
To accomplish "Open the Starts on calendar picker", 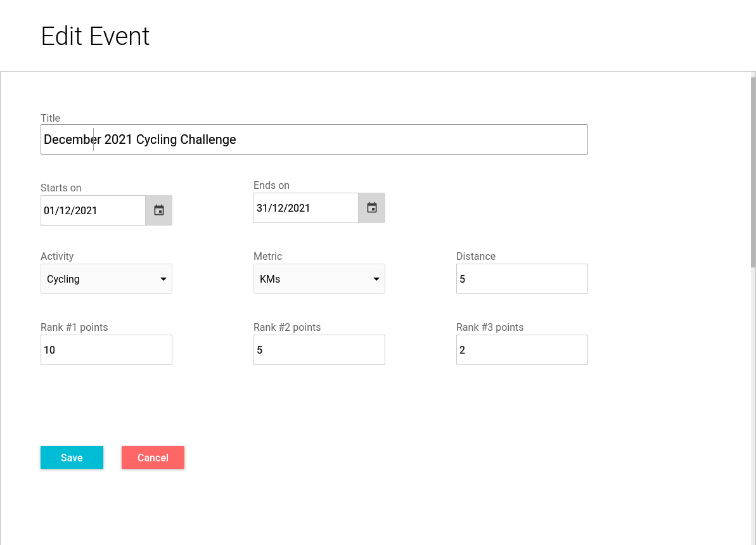I will pyautogui.click(x=159, y=210).
